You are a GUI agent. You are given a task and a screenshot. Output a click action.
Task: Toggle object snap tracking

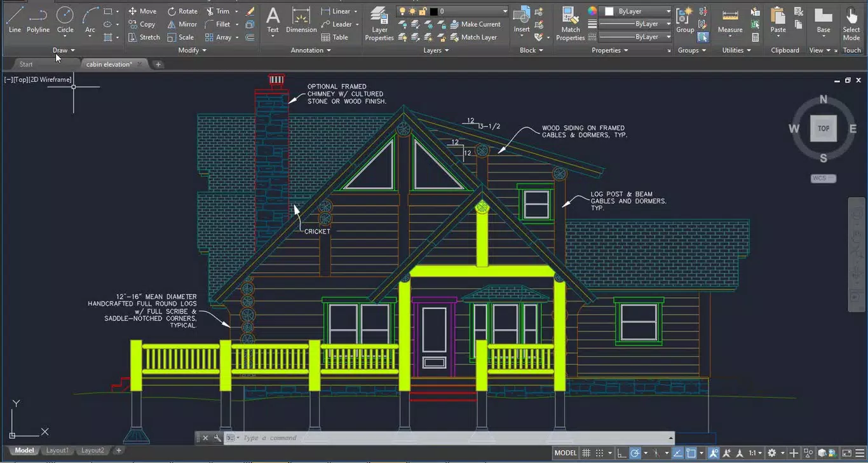[678, 453]
